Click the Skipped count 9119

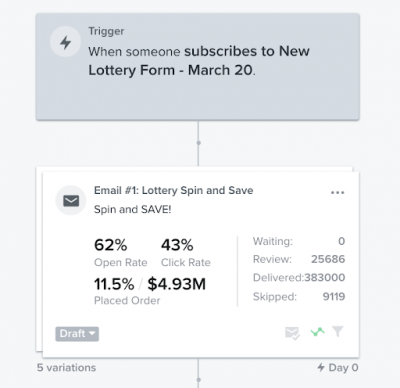(x=334, y=296)
